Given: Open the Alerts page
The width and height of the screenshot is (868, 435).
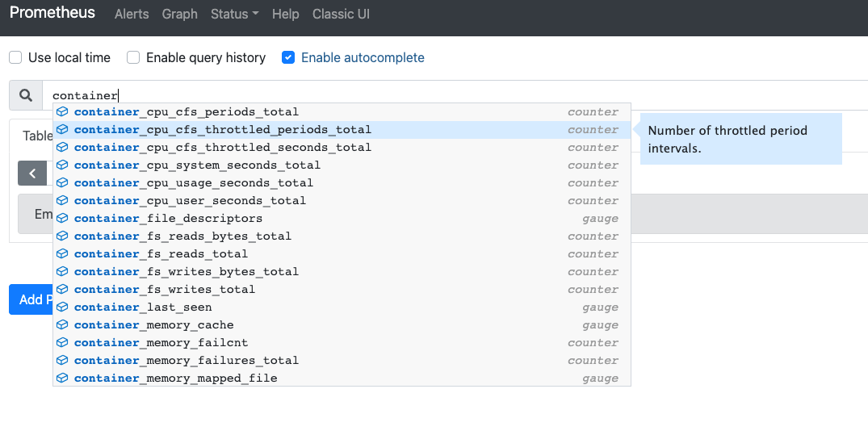Looking at the screenshot, I should pyautogui.click(x=132, y=15).
